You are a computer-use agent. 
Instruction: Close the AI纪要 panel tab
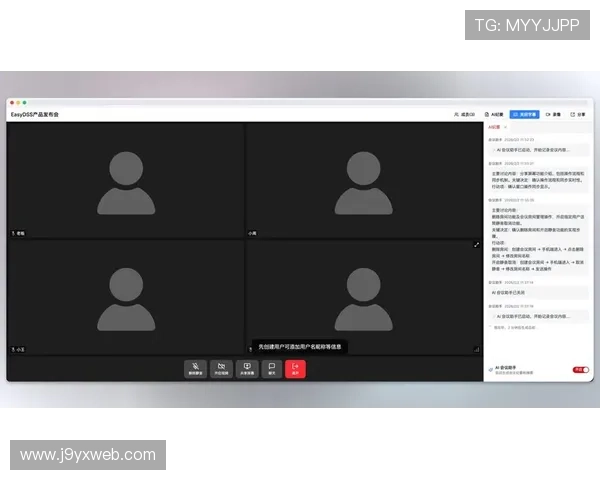click(503, 128)
